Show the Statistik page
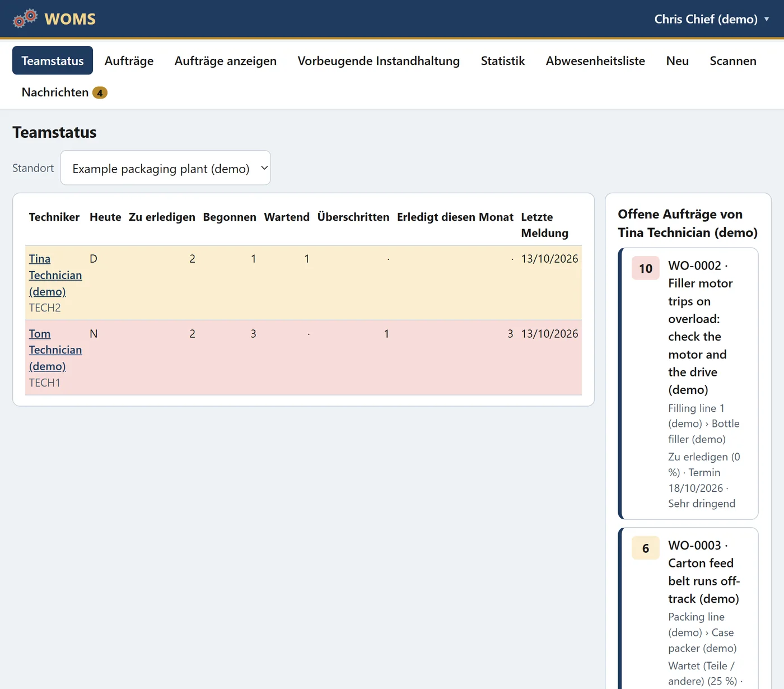784x689 pixels. 503,60
